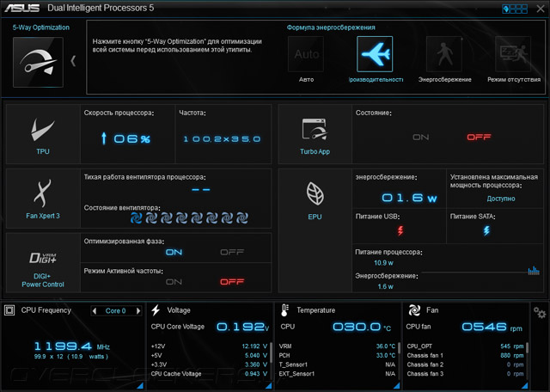Click the CPU Core Voltage 0.192 reading
Image resolution: width=550 pixels, height=392 pixels.
pyautogui.click(x=242, y=327)
